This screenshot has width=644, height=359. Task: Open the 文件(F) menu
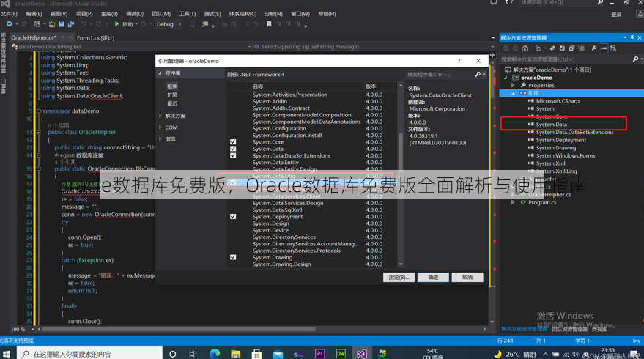9,14
